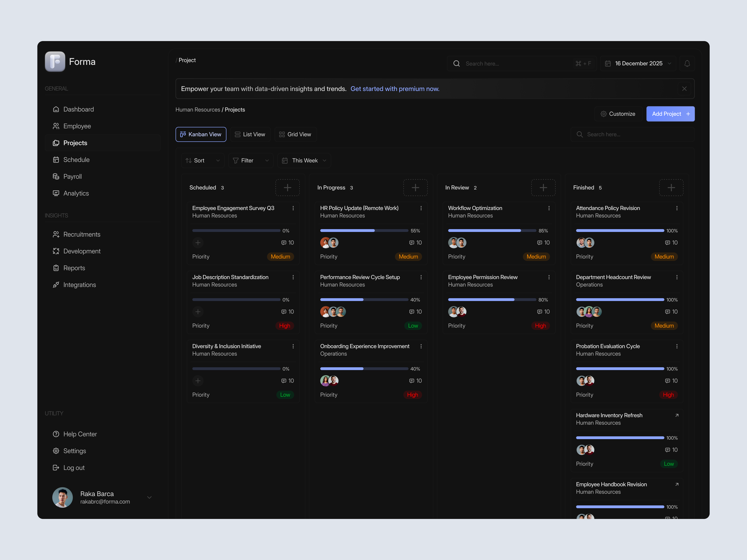Screen dimensions: 747x560
Task: Open options menu on Employee Engagement Survey Q3 card
Action: click(x=293, y=208)
